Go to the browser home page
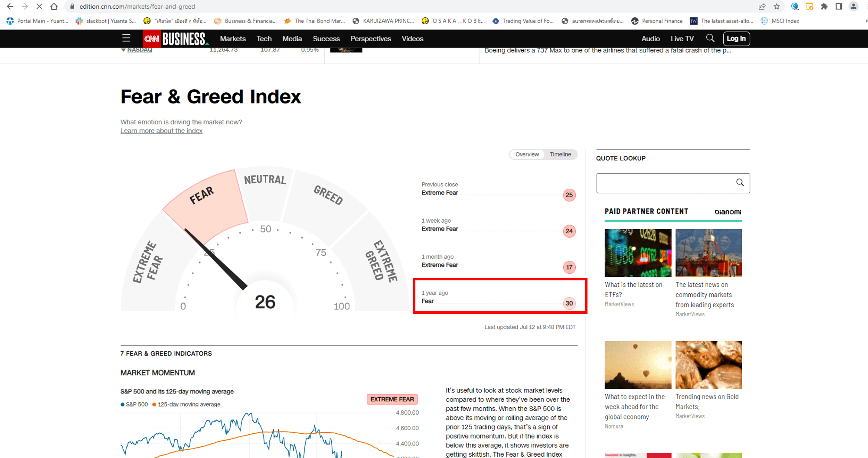Screen dimensions: 868x458 pyautogui.click(x=54, y=6)
